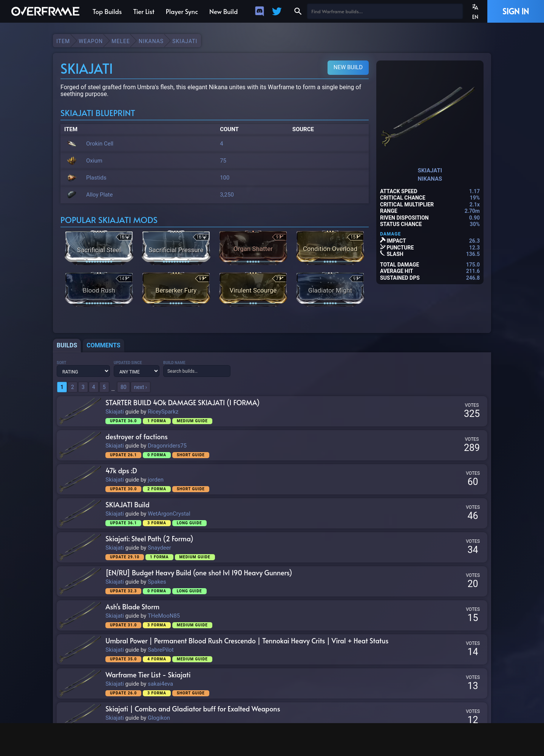Open the Berserker Fury mod card
This screenshot has width=544, height=756.
[x=176, y=289]
